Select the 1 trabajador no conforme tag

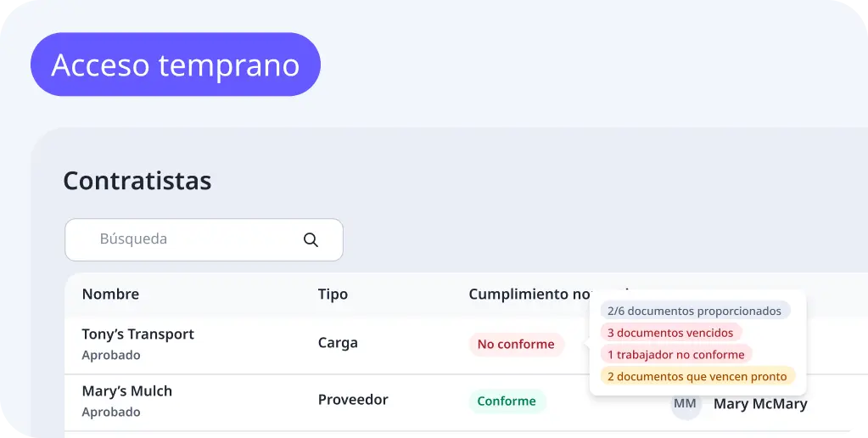(x=675, y=355)
